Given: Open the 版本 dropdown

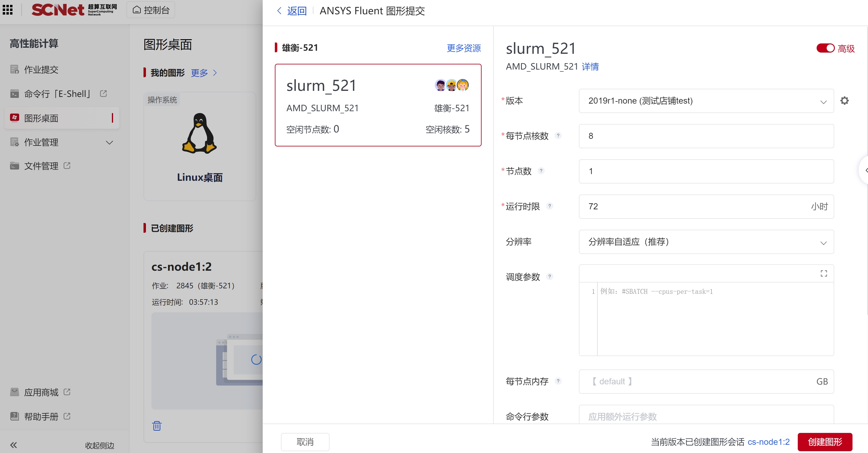Looking at the screenshot, I should click(706, 101).
